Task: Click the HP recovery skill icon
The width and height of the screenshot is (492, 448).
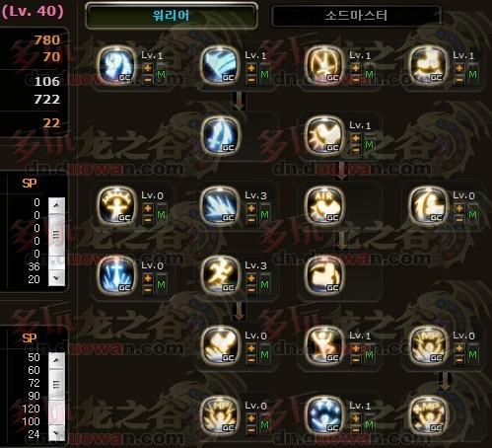Action: click(x=220, y=415)
